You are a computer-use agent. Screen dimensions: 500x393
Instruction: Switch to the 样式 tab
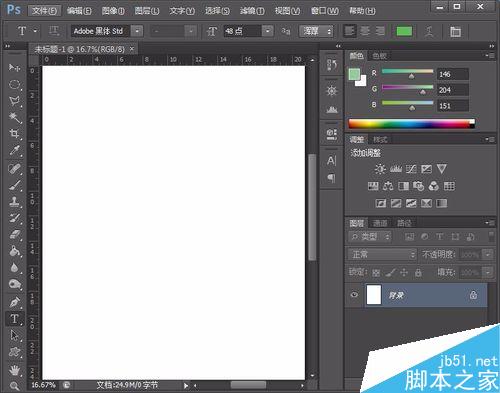tap(380, 139)
